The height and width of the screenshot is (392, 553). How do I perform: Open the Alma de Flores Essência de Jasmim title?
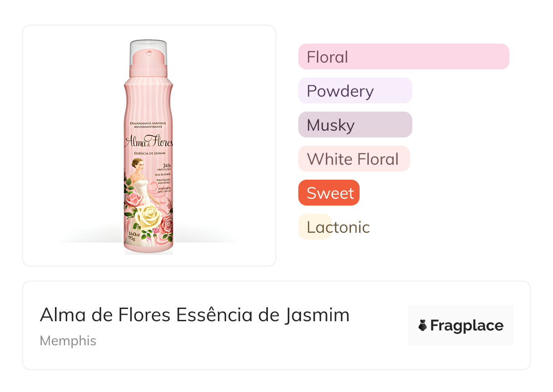[194, 315]
